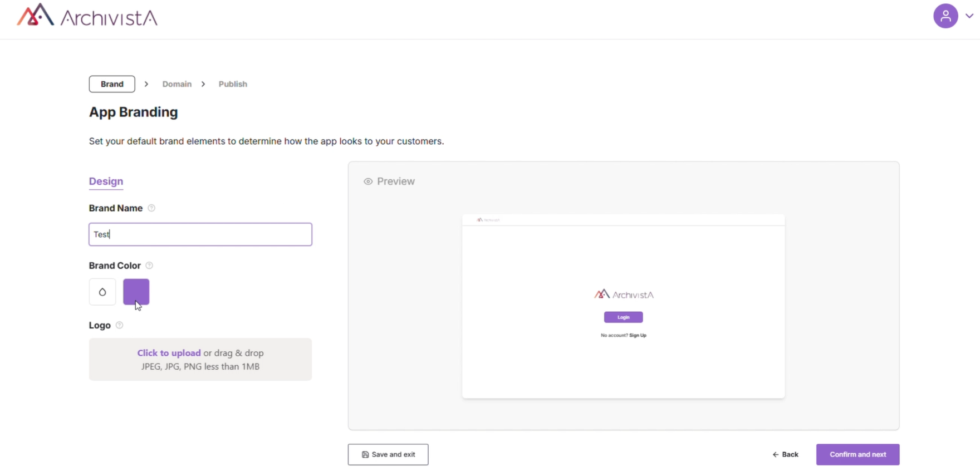Go to the Domain step
The image size is (980, 476).
[x=177, y=84]
